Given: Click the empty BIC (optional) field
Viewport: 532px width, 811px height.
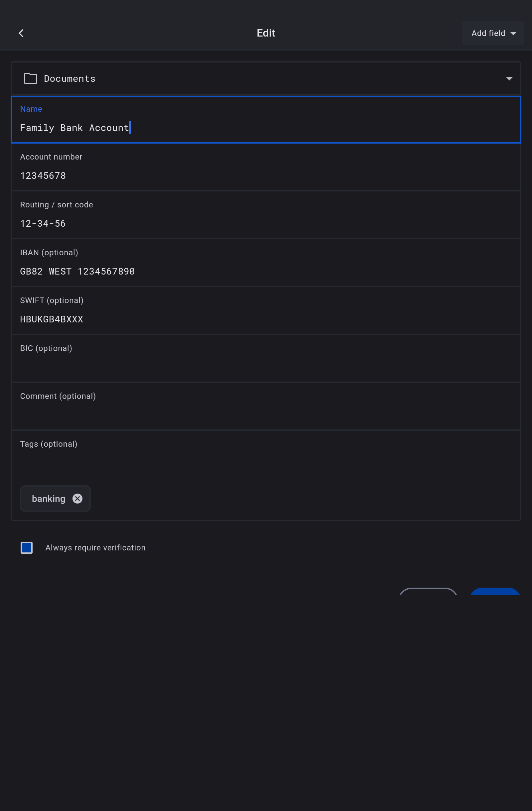Looking at the screenshot, I should tap(266, 367).
